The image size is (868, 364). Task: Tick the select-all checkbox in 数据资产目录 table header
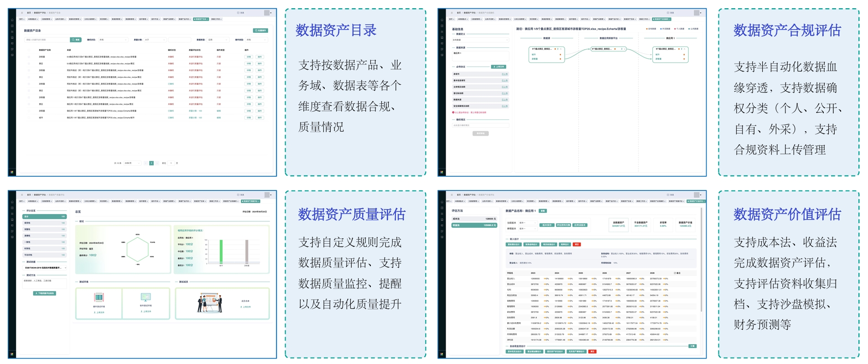[x=29, y=50]
